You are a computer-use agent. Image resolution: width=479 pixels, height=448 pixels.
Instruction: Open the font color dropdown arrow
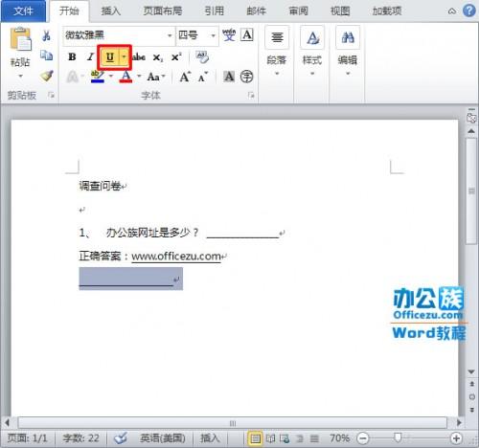(x=139, y=77)
